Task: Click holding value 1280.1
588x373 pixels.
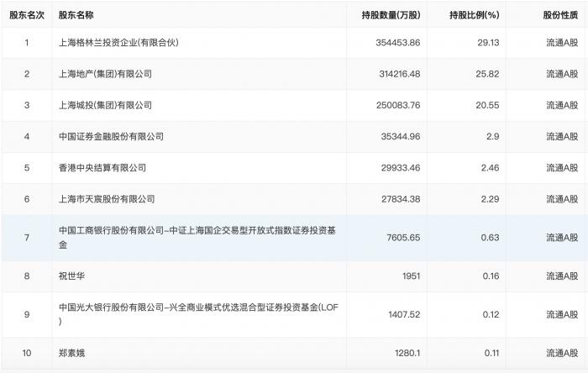Action: point(407,353)
